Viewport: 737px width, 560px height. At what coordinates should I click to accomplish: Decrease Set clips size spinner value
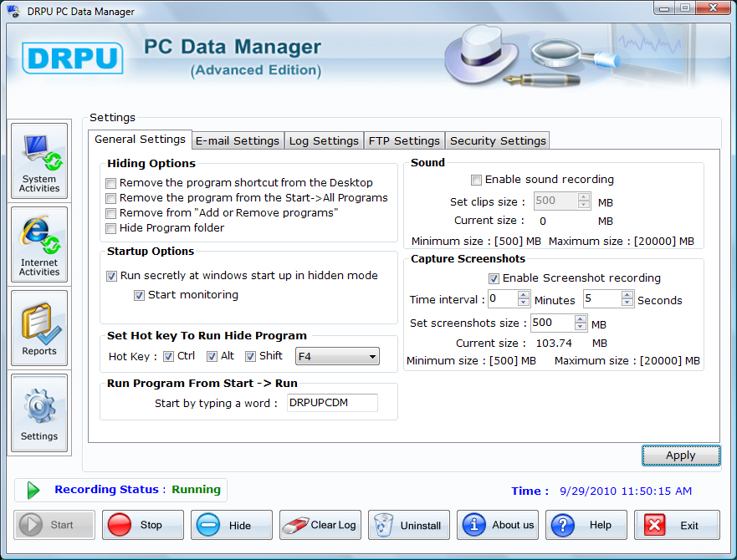[x=583, y=205]
